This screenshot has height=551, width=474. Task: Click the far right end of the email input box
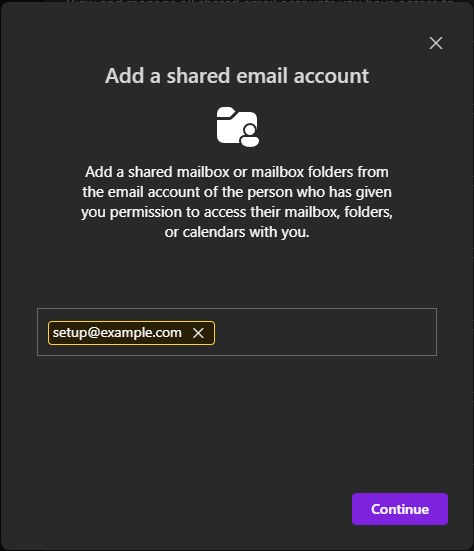tap(429, 332)
